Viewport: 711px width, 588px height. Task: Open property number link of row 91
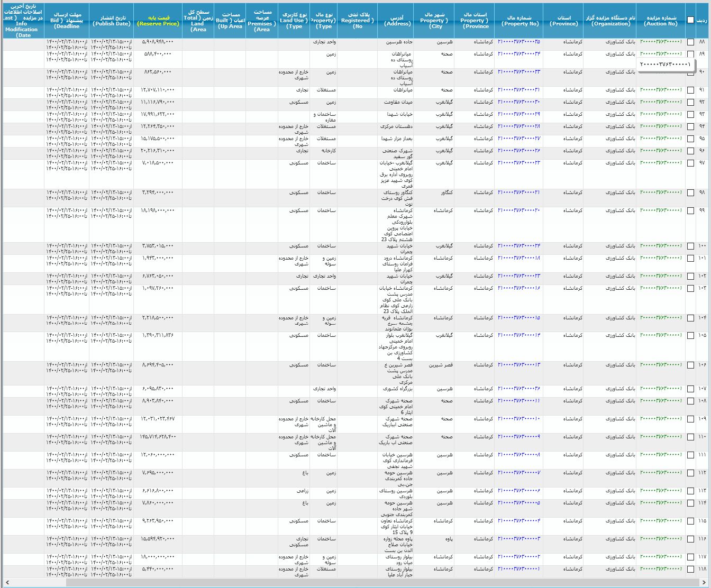519,90
